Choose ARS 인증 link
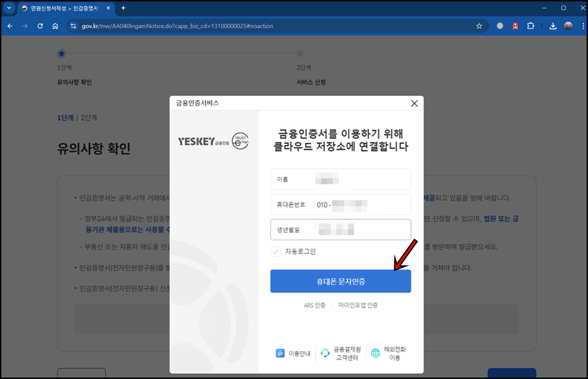Viewport: 588px width, 379px height. tap(314, 305)
